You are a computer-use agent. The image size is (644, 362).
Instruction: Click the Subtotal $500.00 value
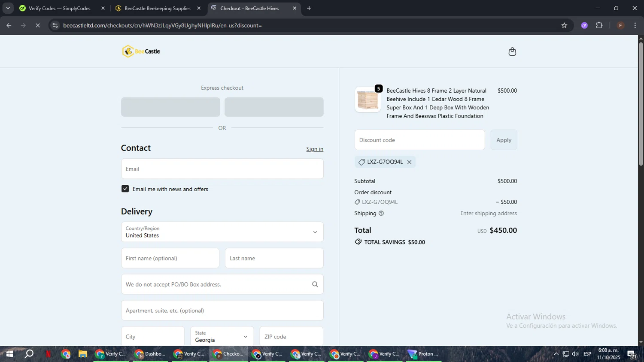507,181
